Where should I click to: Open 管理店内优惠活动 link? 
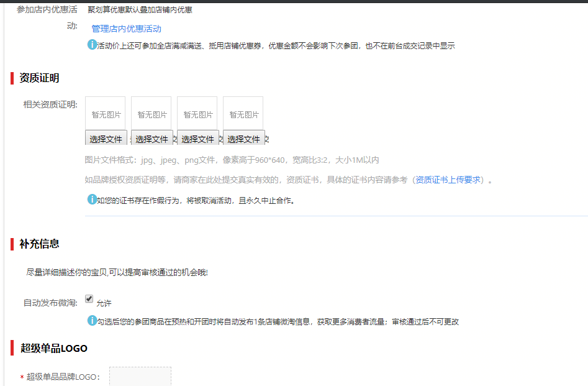127,29
